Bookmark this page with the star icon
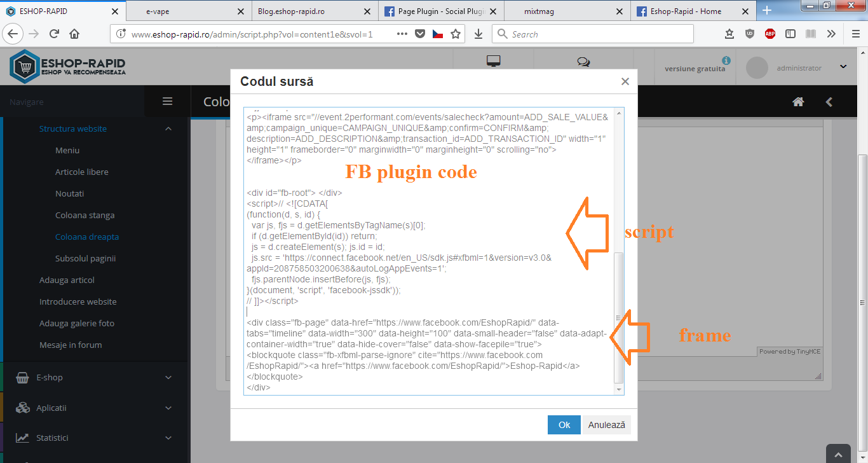This screenshot has width=868, height=463. coord(455,34)
